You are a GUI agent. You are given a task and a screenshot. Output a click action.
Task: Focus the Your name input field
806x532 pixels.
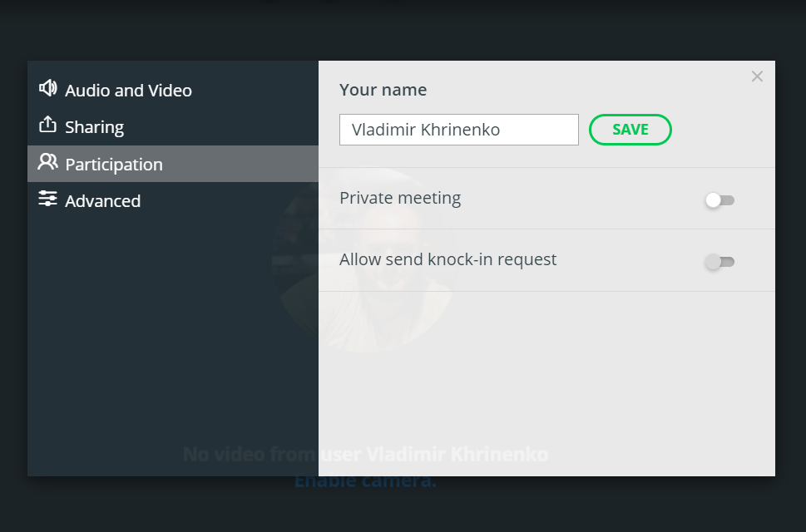point(459,130)
